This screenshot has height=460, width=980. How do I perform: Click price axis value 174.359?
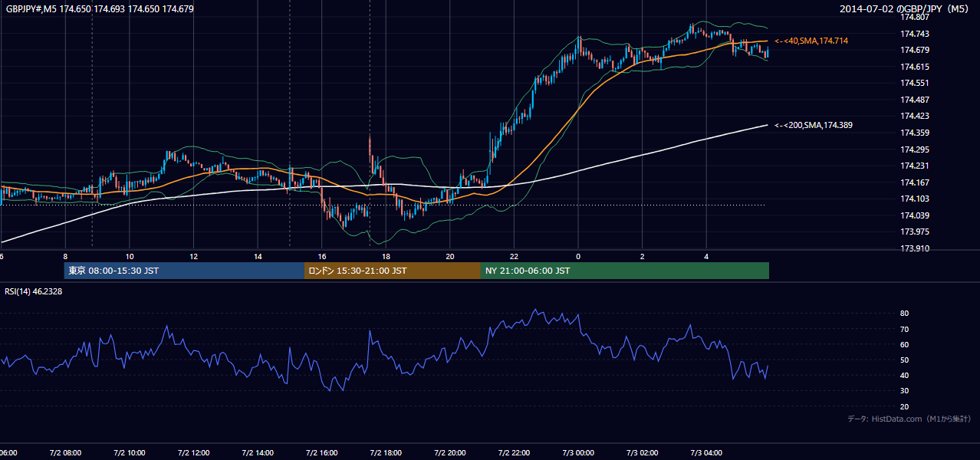coord(914,133)
